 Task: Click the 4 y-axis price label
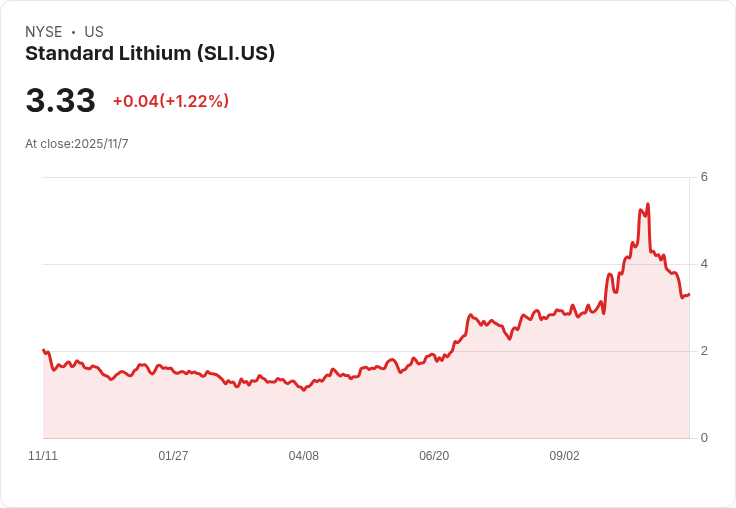tap(704, 264)
